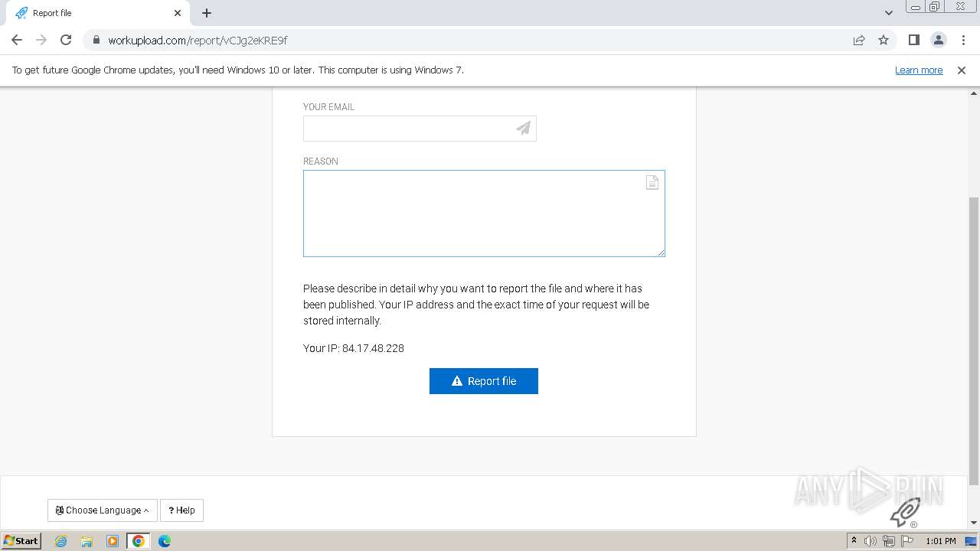This screenshot has width=980, height=551.
Task: Close the Report file tab
Action: point(178,13)
